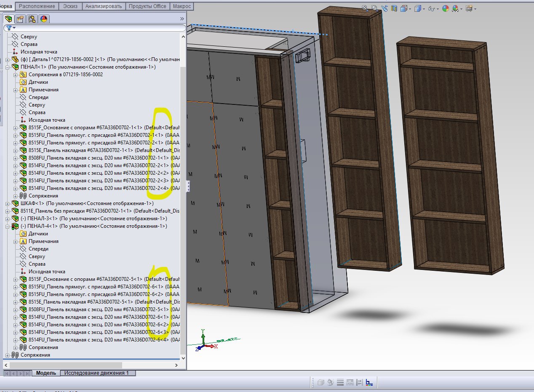Toggle the Section View icon

pos(394,8)
